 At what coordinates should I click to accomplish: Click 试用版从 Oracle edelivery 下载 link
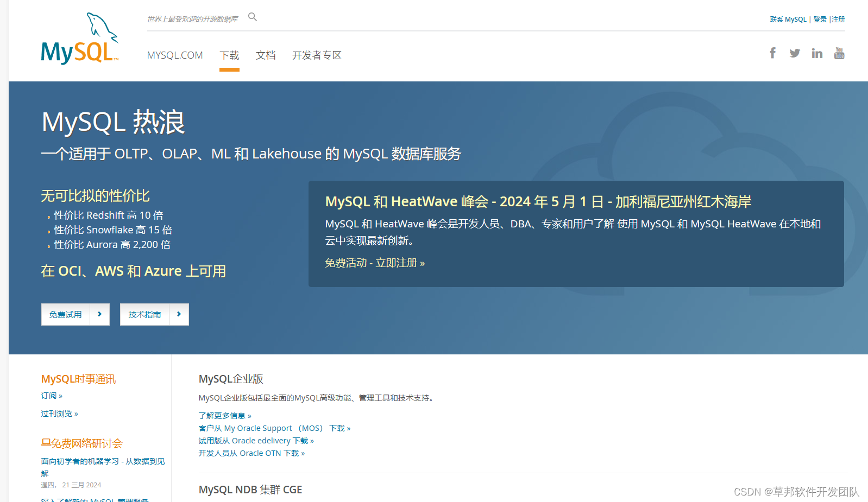(256, 441)
